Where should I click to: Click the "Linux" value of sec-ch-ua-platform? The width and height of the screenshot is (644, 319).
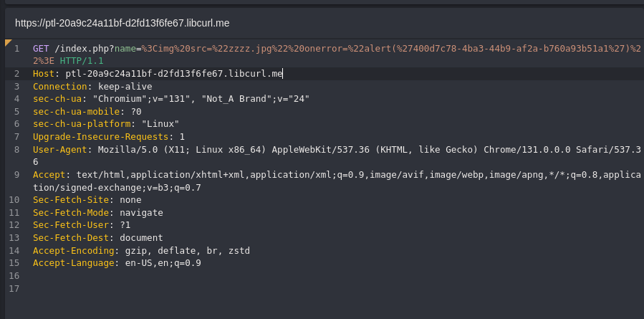coord(160,124)
